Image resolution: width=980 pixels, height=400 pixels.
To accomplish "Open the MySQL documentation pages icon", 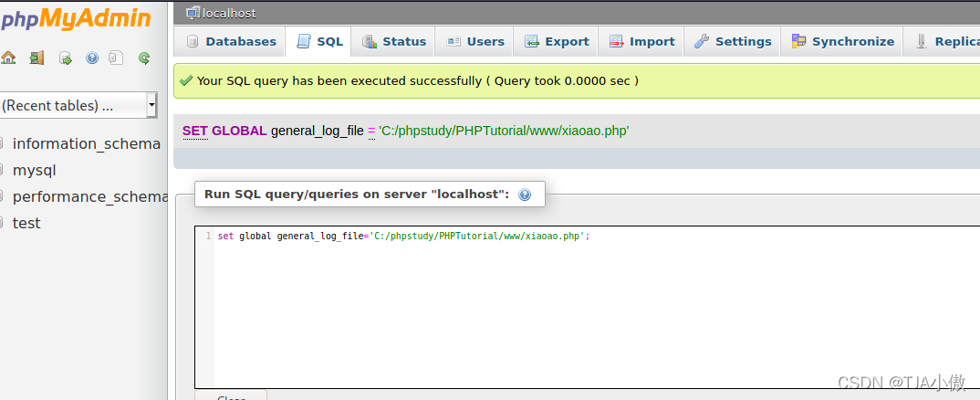I will (116, 58).
